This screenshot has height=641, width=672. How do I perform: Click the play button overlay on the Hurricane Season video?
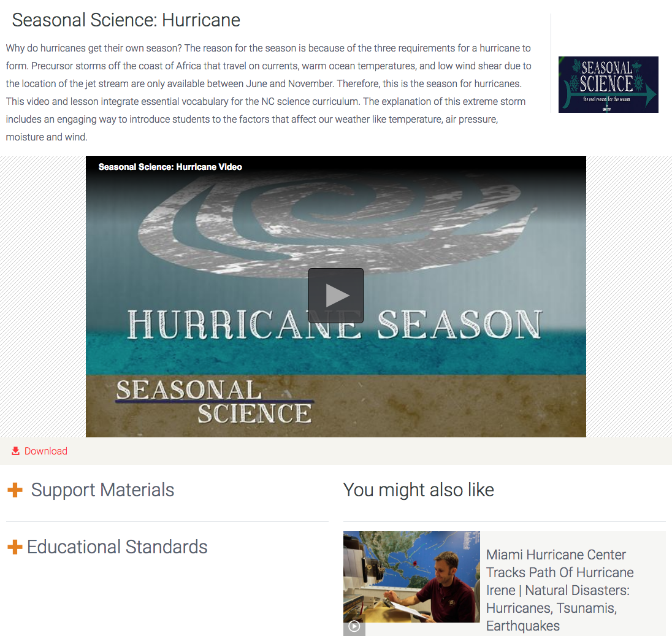[336, 295]
